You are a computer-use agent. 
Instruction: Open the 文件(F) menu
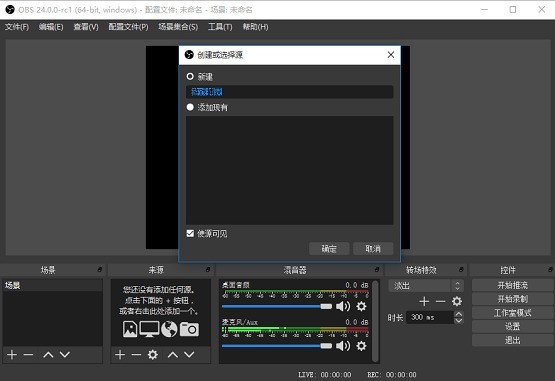point(17,27)
